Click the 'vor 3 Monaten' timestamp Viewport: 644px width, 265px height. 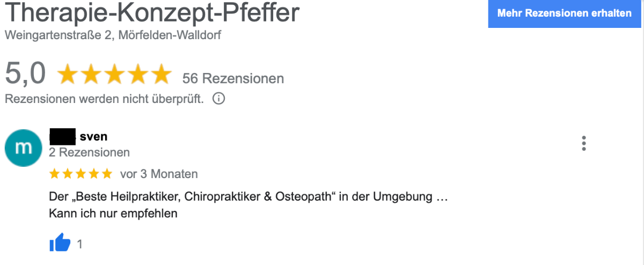tap(159, 174)
